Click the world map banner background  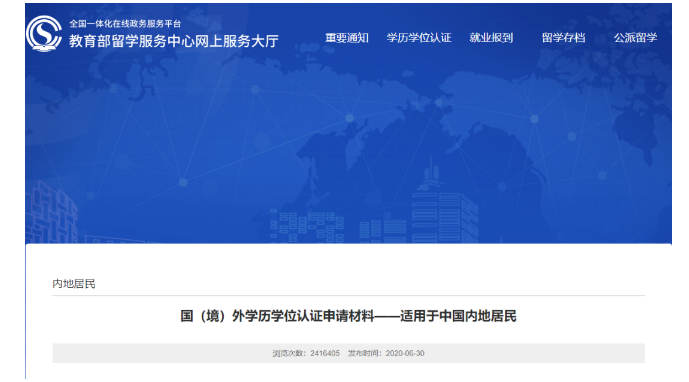coord(348,132)
